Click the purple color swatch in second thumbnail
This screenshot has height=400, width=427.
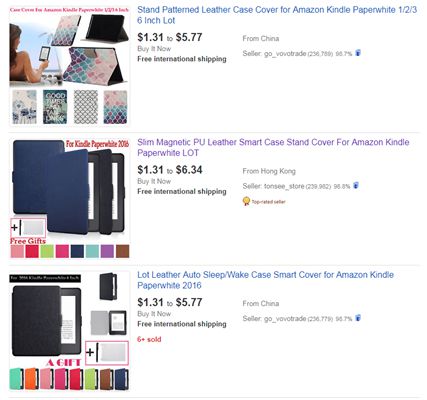click(x=107, y=251)
